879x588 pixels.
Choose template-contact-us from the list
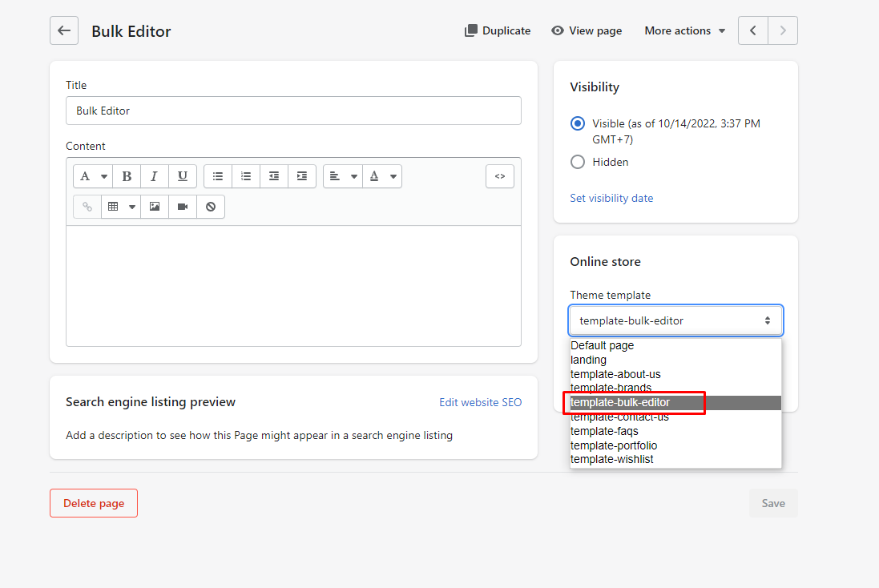pos(619,417)
